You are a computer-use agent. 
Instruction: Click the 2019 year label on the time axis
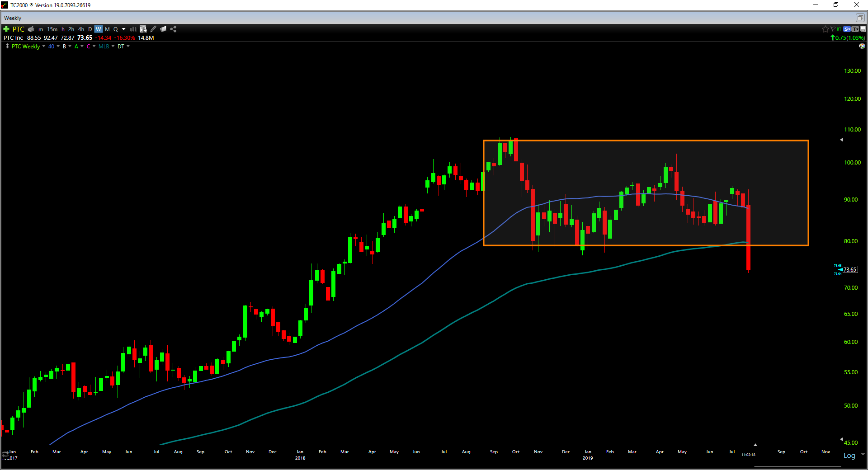pyautogui.click(x=588, y=458)
